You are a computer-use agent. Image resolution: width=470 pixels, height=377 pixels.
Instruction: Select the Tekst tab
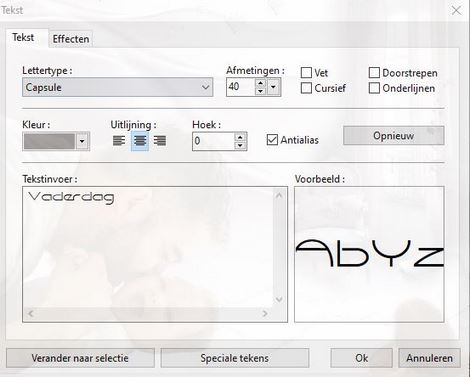tap(23, 37)
